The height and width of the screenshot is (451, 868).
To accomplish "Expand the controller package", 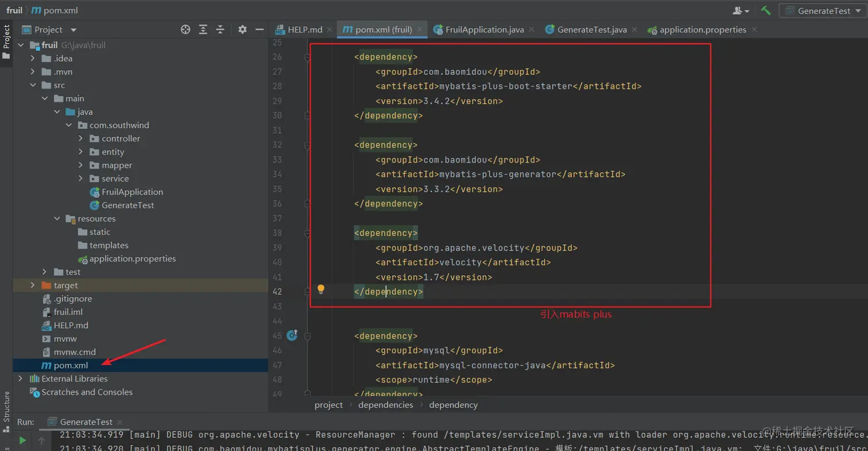I will pos(81,138).
